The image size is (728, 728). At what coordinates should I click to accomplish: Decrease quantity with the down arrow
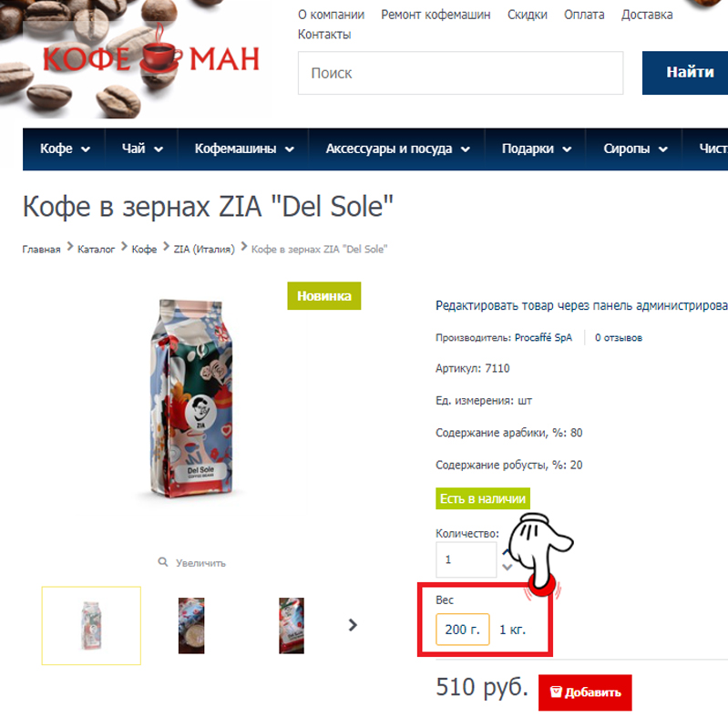pyautogui.click(x=507, y=568)
